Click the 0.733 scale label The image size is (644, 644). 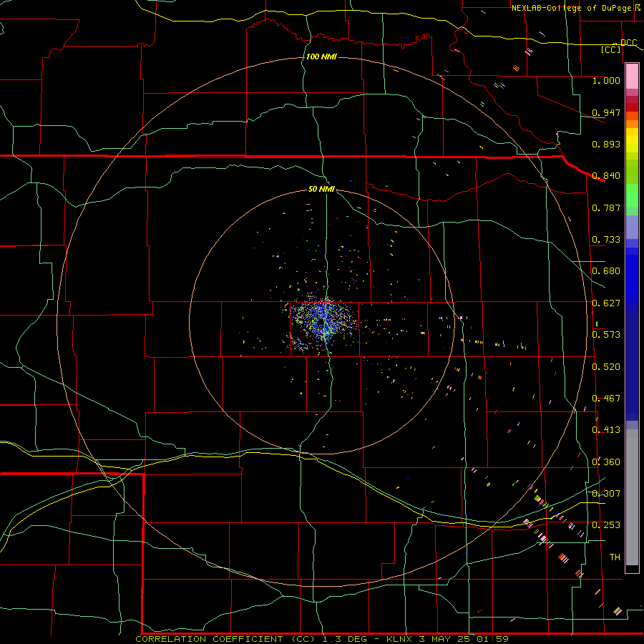tap(606, 240)
